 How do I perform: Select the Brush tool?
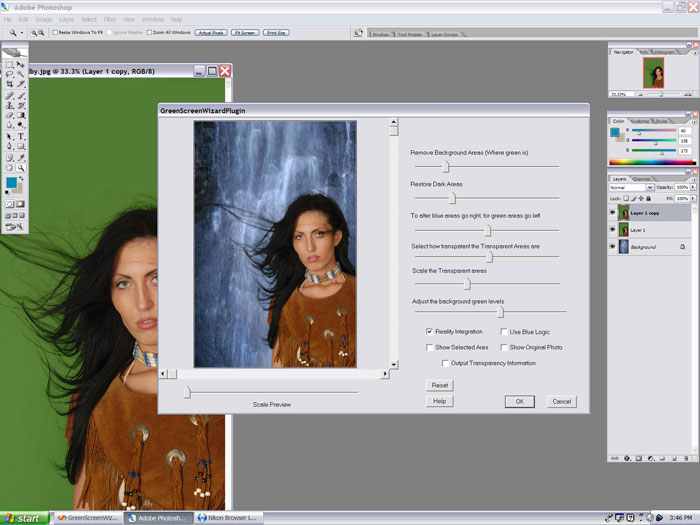[21, 96]
